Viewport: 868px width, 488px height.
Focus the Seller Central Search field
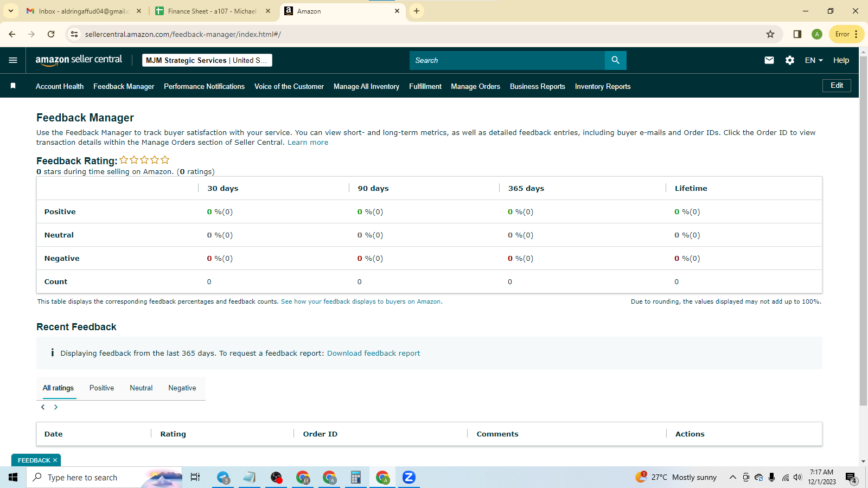[507, 60]
